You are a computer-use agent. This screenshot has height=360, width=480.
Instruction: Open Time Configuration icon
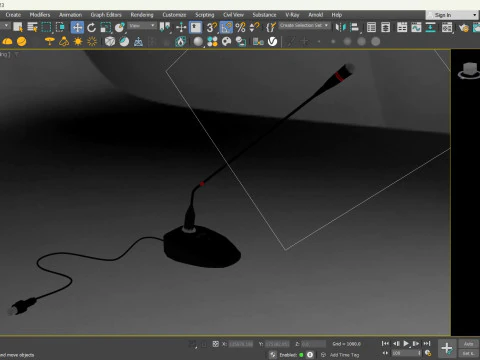point(428,353)
